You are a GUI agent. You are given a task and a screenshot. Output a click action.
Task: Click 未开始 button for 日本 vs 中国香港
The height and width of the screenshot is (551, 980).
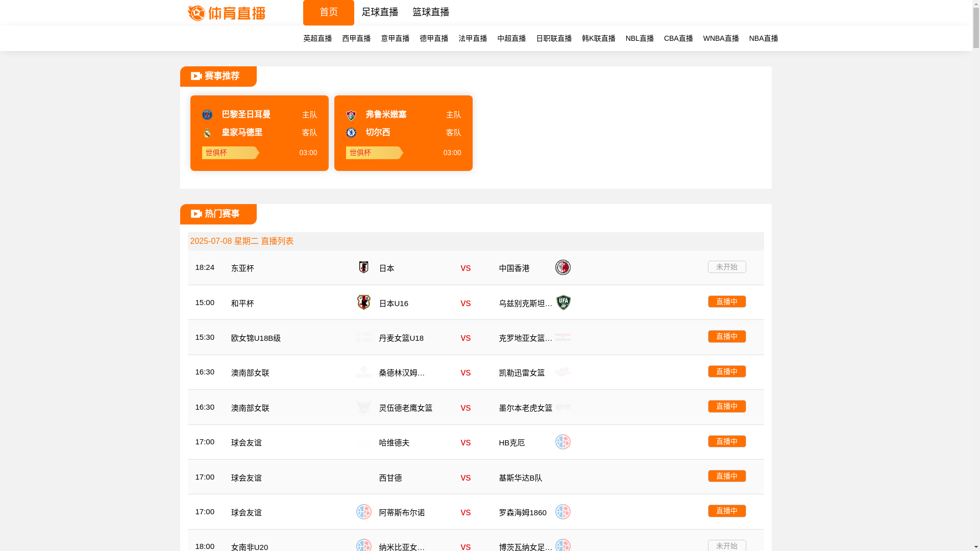tap(726, 267)
